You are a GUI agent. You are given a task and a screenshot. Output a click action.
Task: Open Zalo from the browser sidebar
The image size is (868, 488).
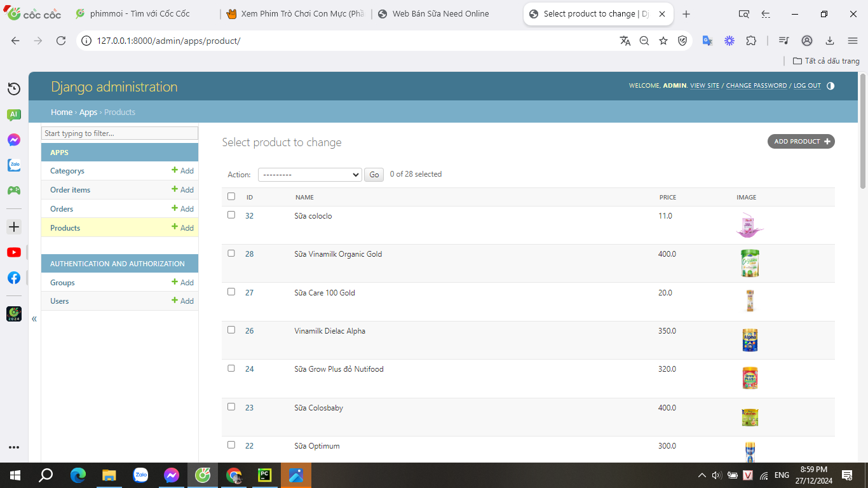tap(14, 165)
